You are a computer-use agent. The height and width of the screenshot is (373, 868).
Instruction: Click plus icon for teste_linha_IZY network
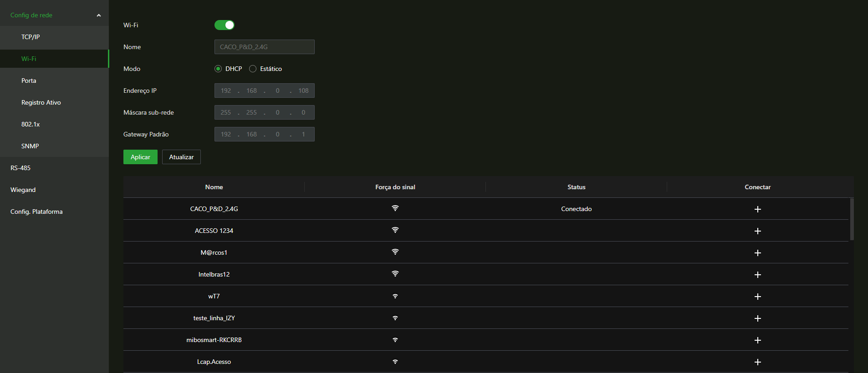point(757,318)
